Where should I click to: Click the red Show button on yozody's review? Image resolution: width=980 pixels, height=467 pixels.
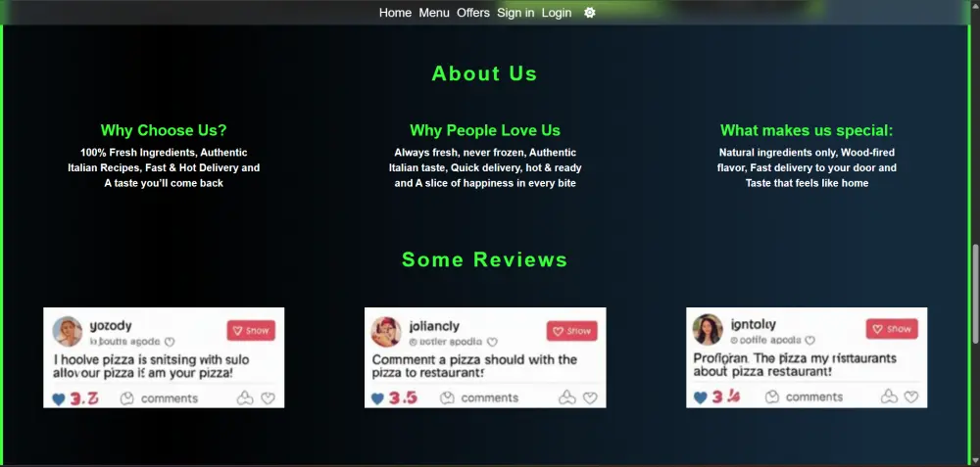coord(251,331)
